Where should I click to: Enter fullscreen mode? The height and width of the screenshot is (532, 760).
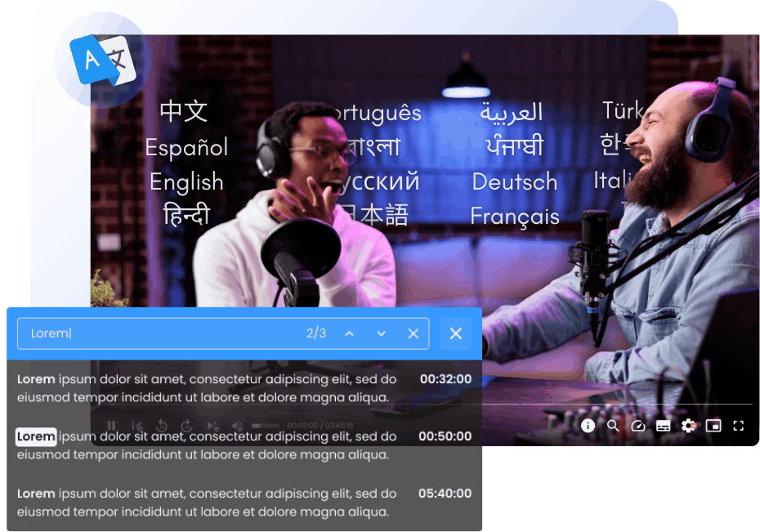pyautogui.click(x=739, y=426)
